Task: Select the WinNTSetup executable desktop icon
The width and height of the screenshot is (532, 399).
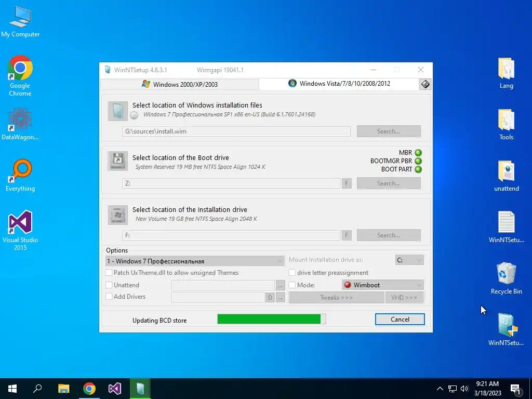Action: tap(506, 329)
